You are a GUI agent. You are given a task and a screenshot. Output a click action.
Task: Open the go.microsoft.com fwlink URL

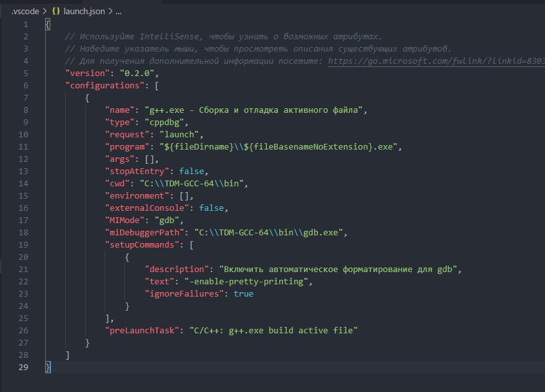[x=436, y=61]
